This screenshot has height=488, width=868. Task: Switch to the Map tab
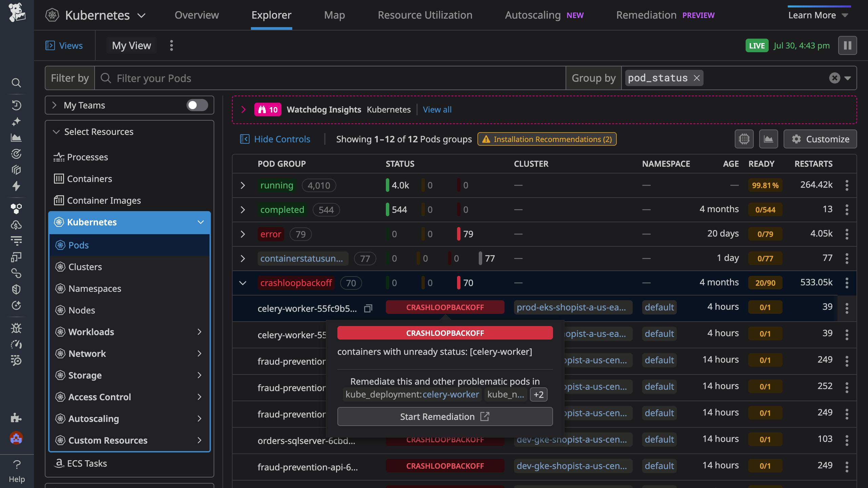(x=334, y=15)
